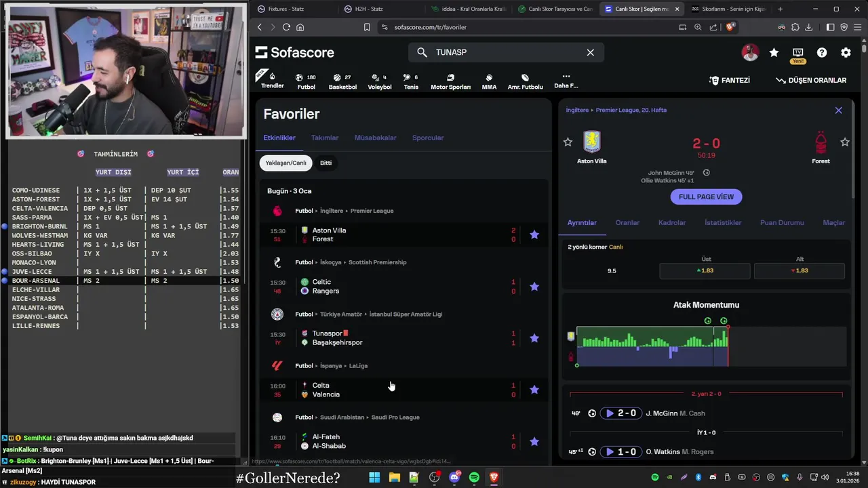Open the FANTEZİ link

click(x=730, y=80)
